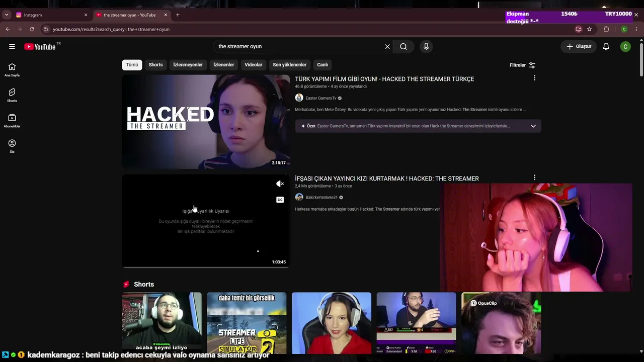Open Easter GamersTv channel avatar
This screenshot has height=362, width=644.
299,98
